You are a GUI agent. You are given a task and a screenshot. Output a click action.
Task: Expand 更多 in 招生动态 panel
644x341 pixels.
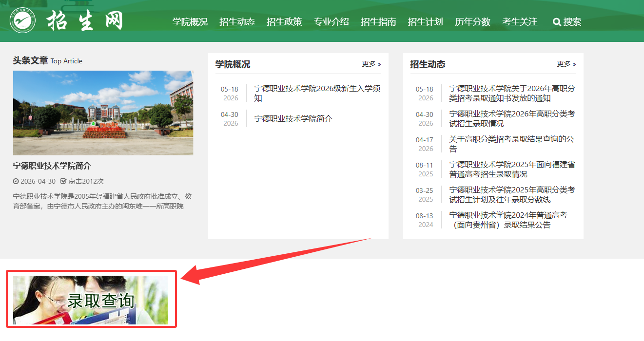(x=566, y=64)
